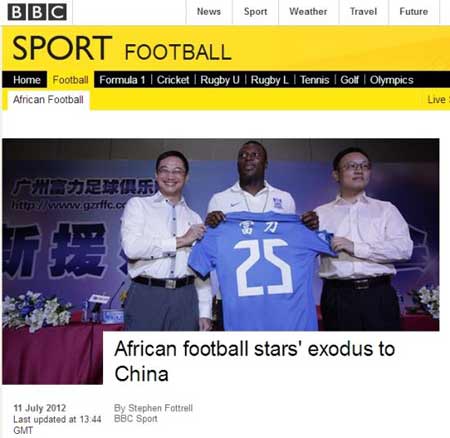Open the Live link in yellow bar
This screenshot has width=450, height=438.
(x=438, y=100)
